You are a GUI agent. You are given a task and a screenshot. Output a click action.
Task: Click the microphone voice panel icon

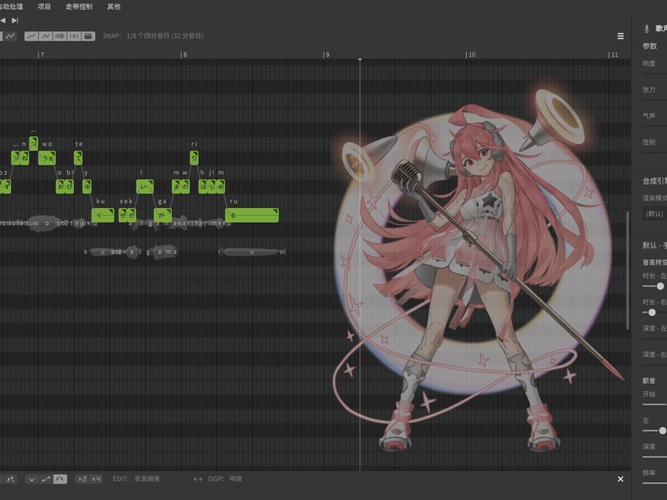point(647,29)
